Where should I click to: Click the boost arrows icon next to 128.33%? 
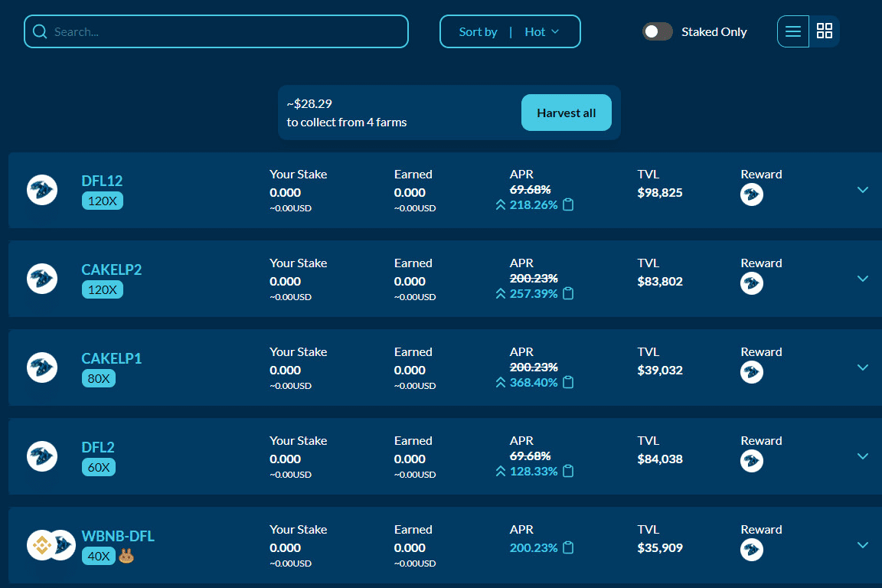point(501,471)
